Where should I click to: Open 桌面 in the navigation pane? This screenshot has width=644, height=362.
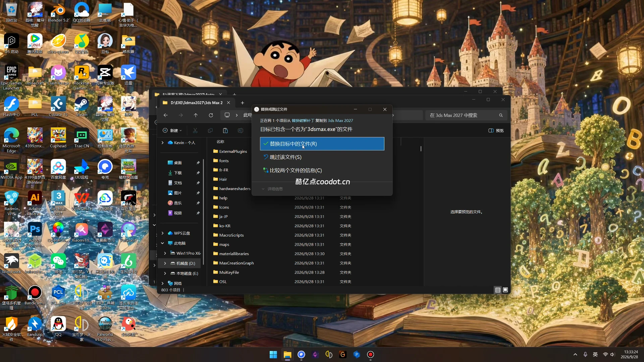178,163
